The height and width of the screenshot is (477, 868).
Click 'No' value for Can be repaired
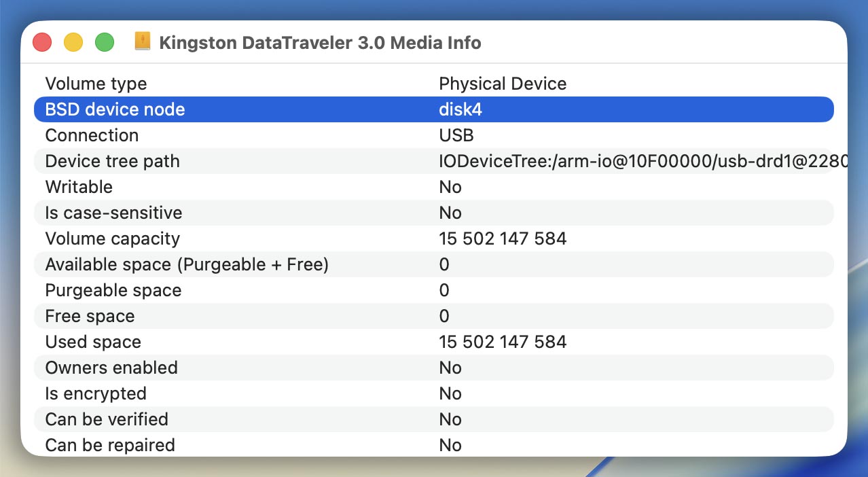pos(450,445)
